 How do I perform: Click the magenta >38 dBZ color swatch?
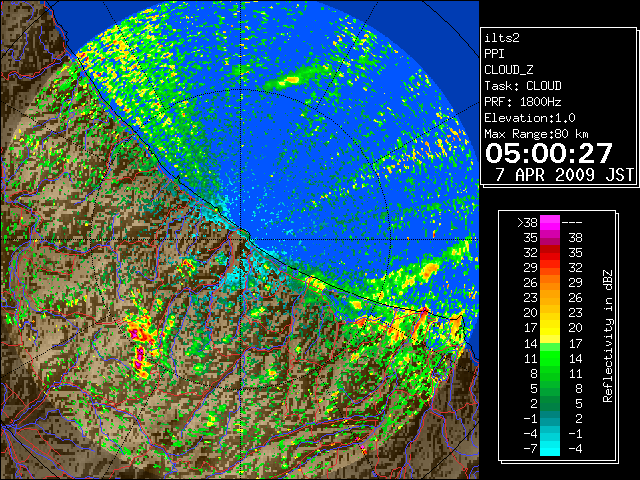point(550,223)
